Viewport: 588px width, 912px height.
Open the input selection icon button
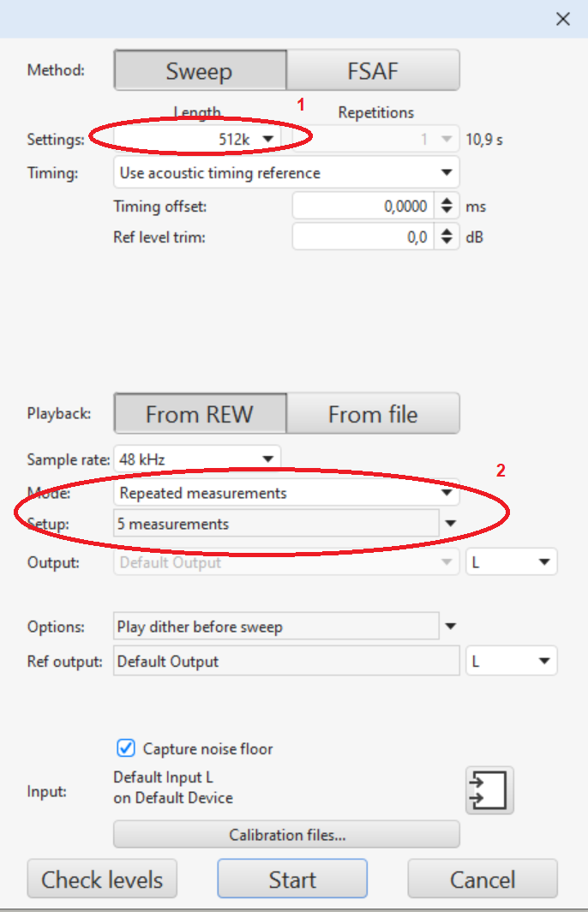tap(489, 789)
